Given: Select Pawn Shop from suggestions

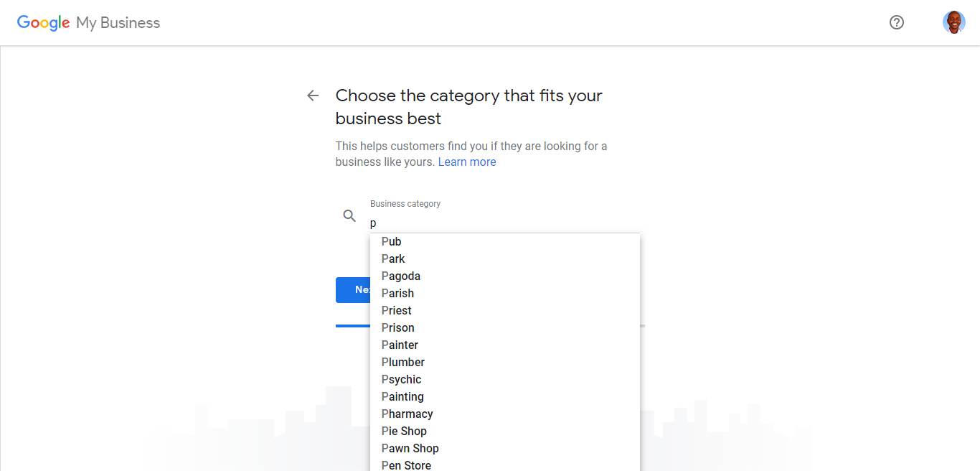Looking at the screenshot, I should 505,448.
